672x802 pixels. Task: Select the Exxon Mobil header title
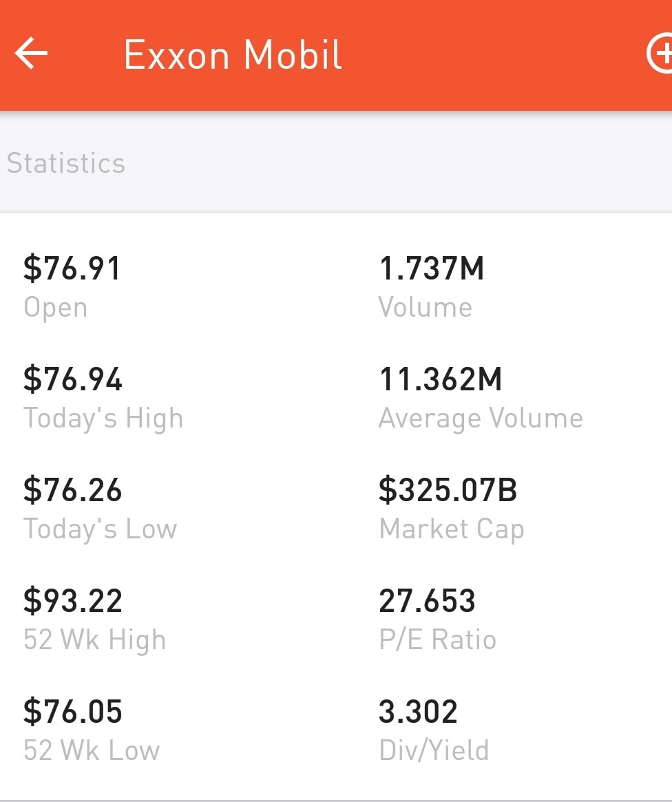coord(233,54)
